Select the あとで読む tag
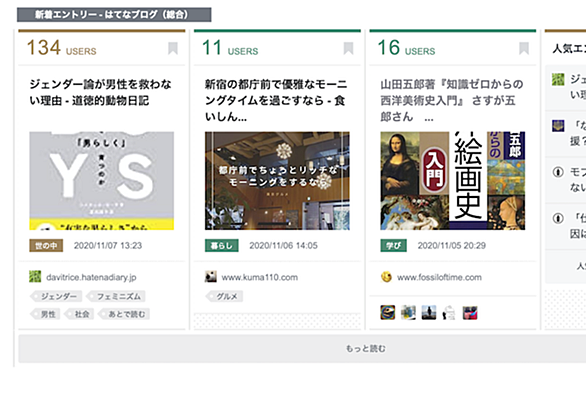 coord(124,314)
